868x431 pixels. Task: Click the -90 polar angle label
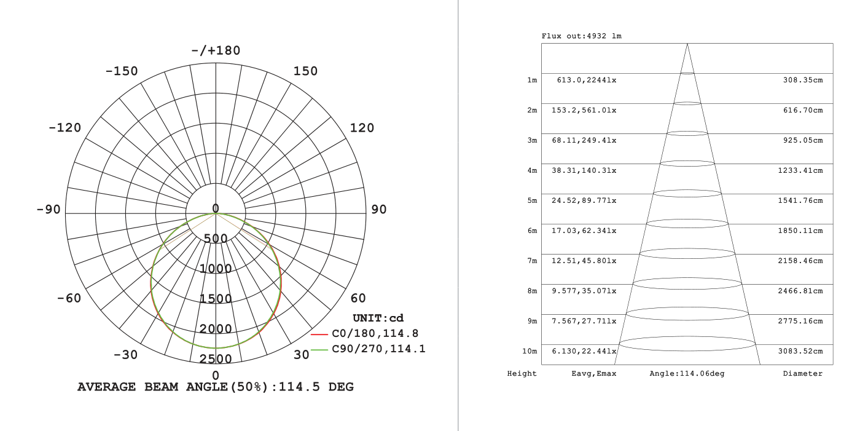(x=49, y=210)
